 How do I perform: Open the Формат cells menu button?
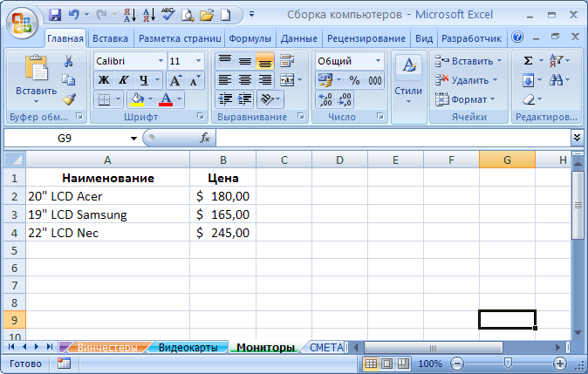coord(465,99)
